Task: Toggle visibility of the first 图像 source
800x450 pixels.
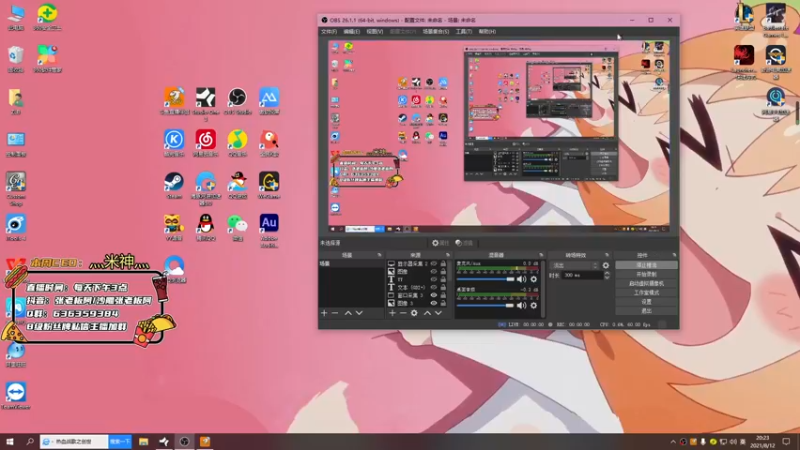Action: click(434, 271)
